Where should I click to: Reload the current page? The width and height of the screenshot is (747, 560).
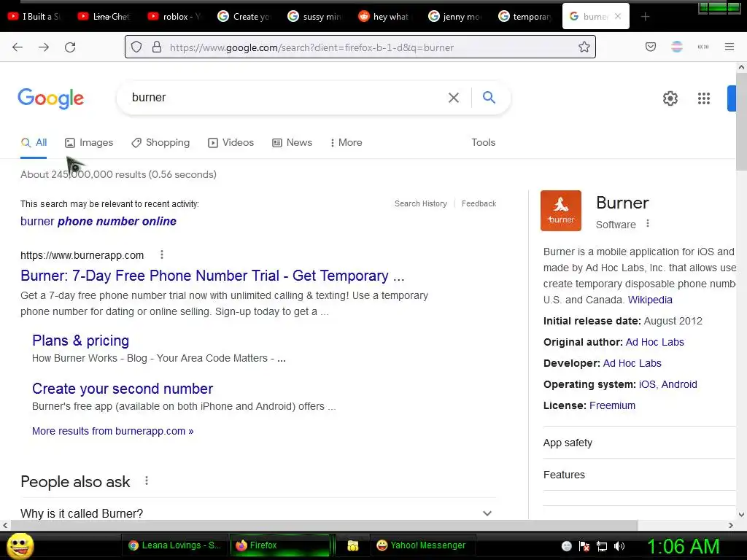pos(70,47)
